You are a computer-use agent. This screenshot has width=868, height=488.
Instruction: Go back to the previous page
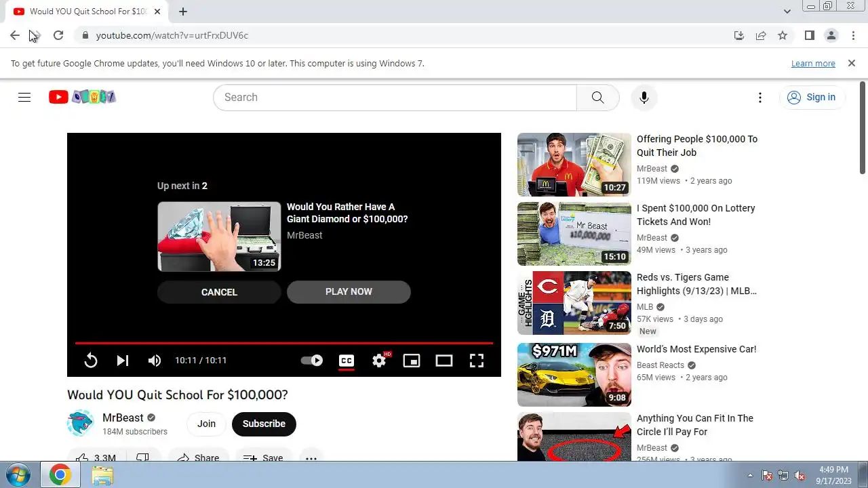15,35
